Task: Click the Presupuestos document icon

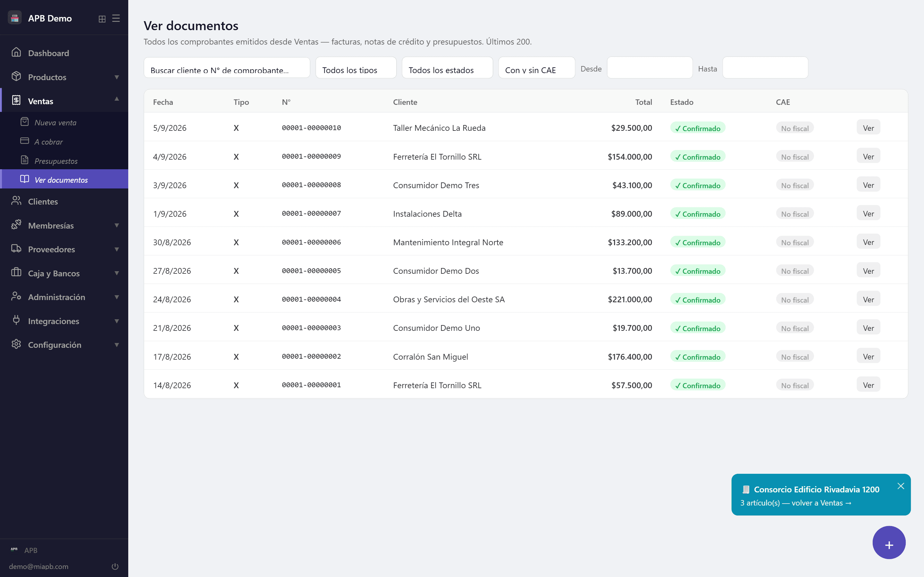Action: pyautogui.click(x=24, y=160)
